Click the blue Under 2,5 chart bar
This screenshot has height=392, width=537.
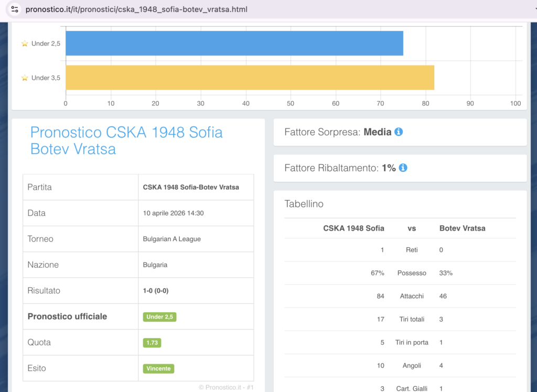234,43
